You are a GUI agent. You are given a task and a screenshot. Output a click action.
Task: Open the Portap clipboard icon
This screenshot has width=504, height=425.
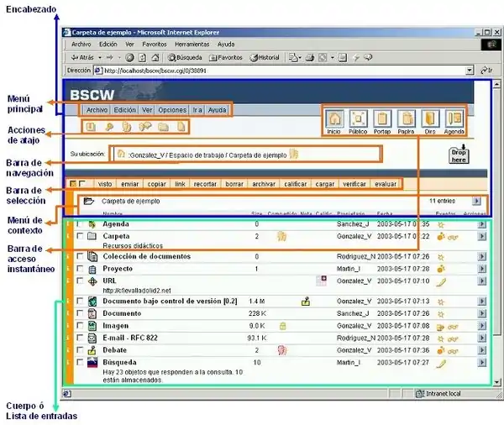(382, 118)
